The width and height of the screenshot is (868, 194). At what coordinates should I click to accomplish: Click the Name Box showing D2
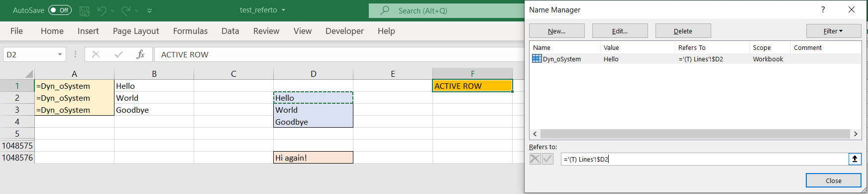(x=30, y=54)
